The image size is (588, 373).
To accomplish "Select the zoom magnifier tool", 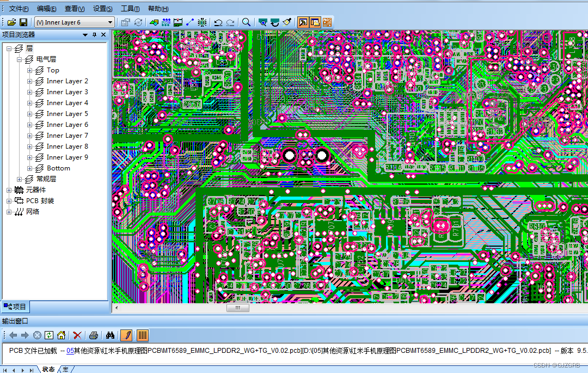I will tap(247, 22).
